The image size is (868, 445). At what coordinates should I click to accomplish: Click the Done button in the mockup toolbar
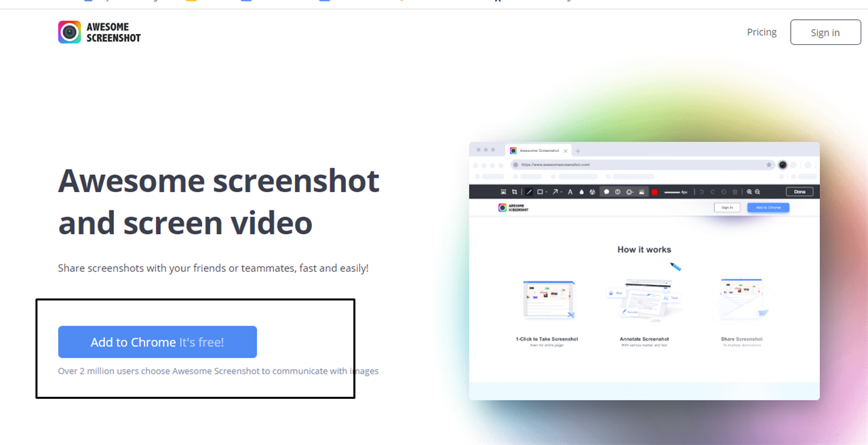[800, 192]
